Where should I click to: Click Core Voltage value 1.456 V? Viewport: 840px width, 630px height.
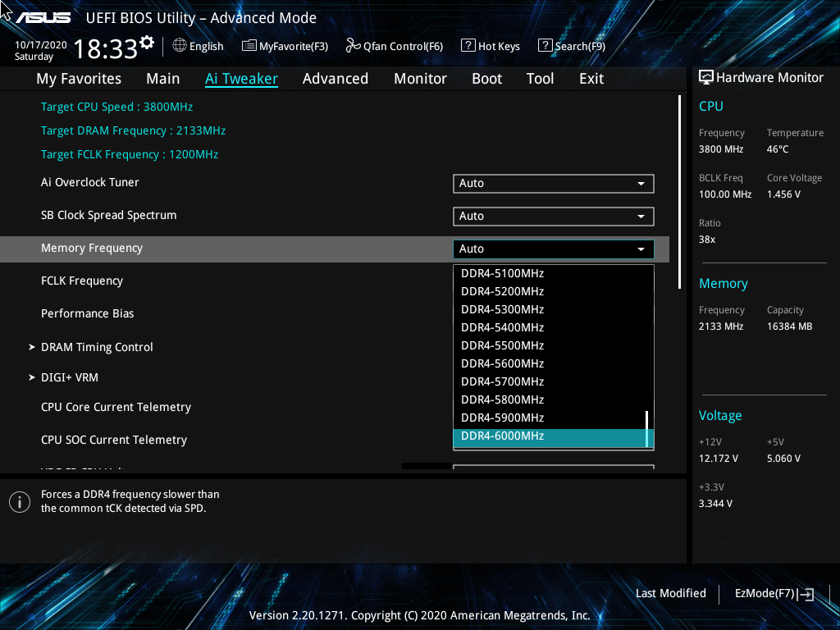coord(783,194)
